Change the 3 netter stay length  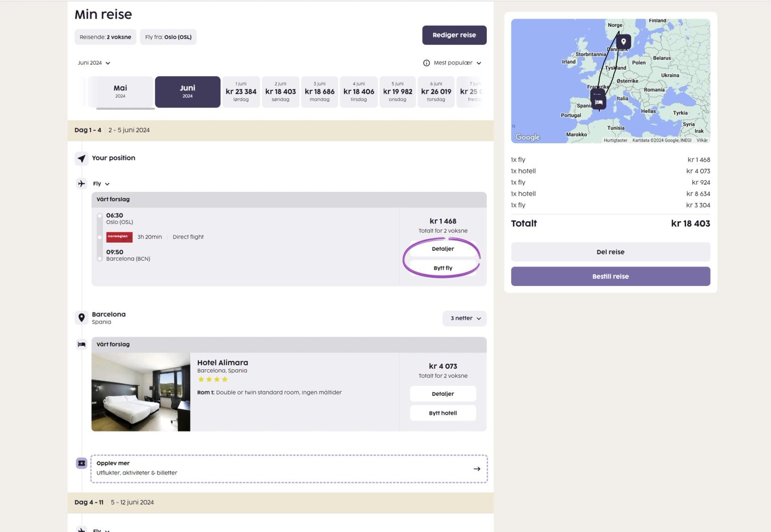465,318
